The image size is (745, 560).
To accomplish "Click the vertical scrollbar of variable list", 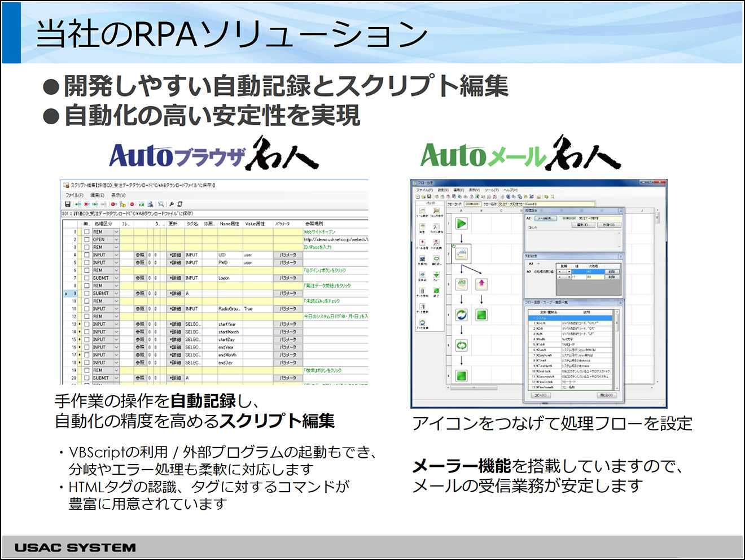I will [x=617, y=350].
